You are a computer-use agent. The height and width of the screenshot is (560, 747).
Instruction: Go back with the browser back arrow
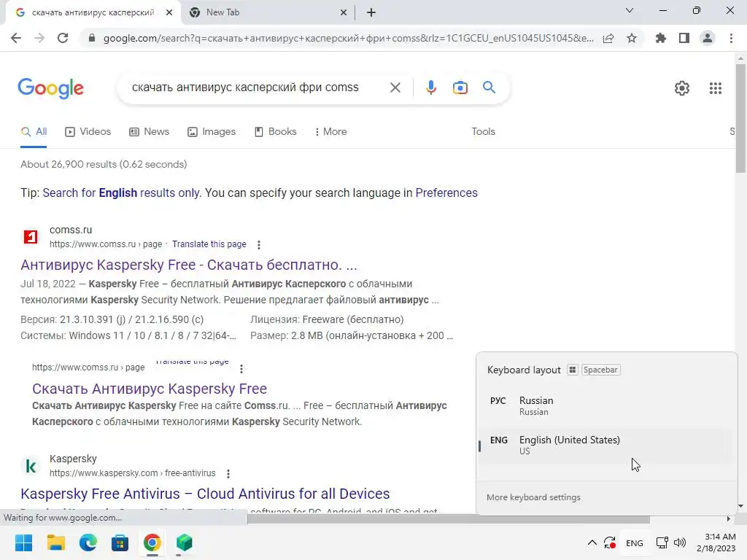[x=16, y=38]
